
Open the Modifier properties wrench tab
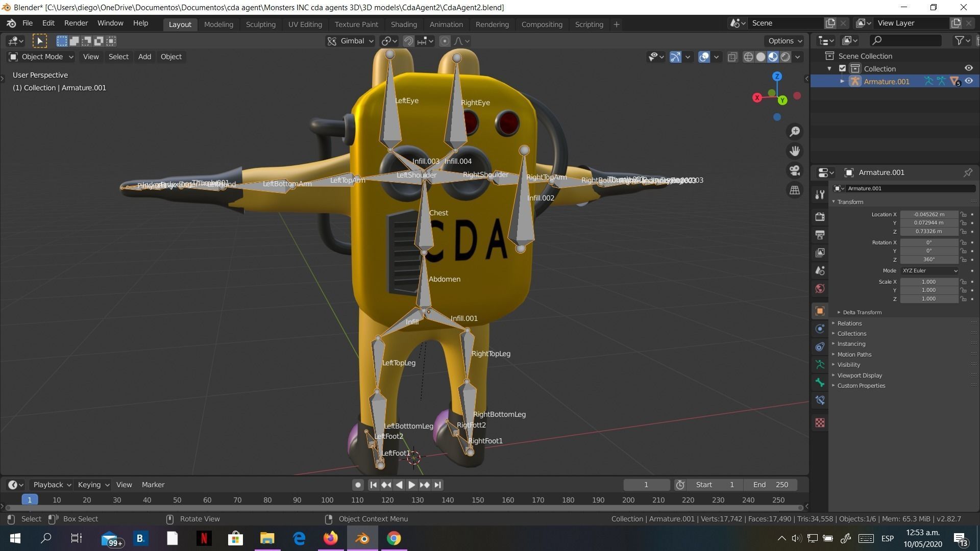820,194
